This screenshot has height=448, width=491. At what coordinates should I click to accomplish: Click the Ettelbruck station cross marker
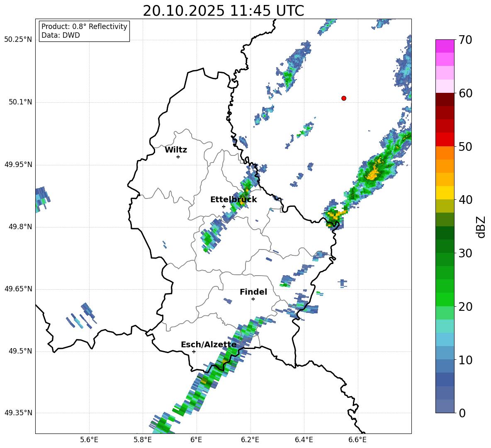coord(224,206)
